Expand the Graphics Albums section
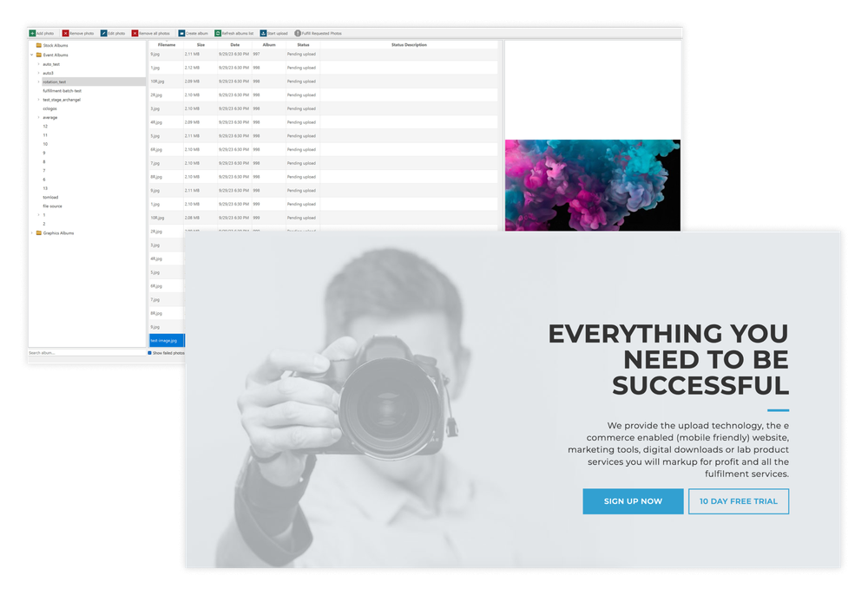This screenshot has width=868, height=595. click(30, 233)
